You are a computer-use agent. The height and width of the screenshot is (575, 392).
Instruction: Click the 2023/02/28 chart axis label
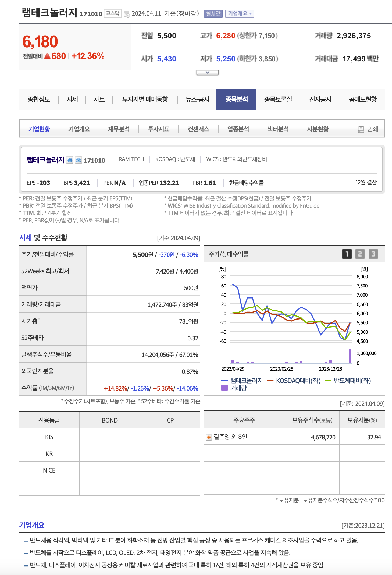(x=282, y=369)
